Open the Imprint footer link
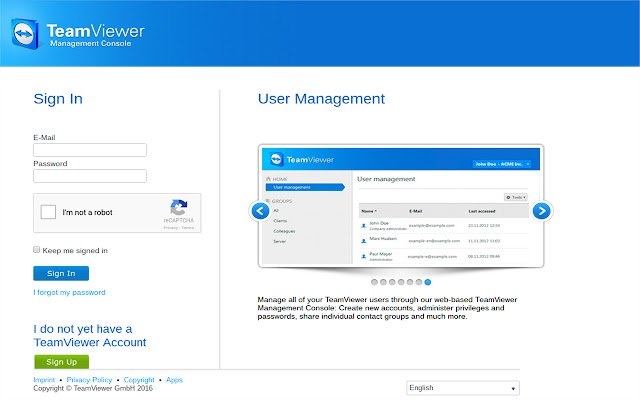The width and height of the screenshot is (640, 400). click(x=44, y=380)
